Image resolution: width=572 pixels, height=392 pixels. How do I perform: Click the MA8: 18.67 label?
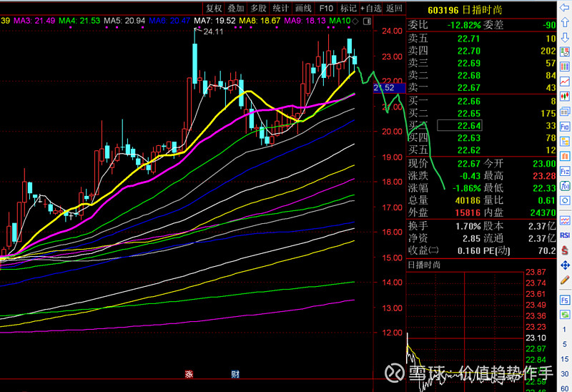click(260, 21)
